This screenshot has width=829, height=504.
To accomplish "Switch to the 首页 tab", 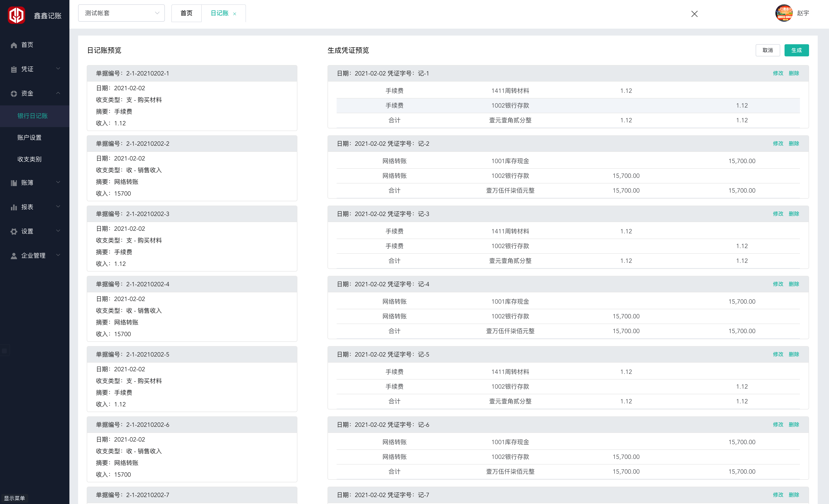I will [186, 13].
